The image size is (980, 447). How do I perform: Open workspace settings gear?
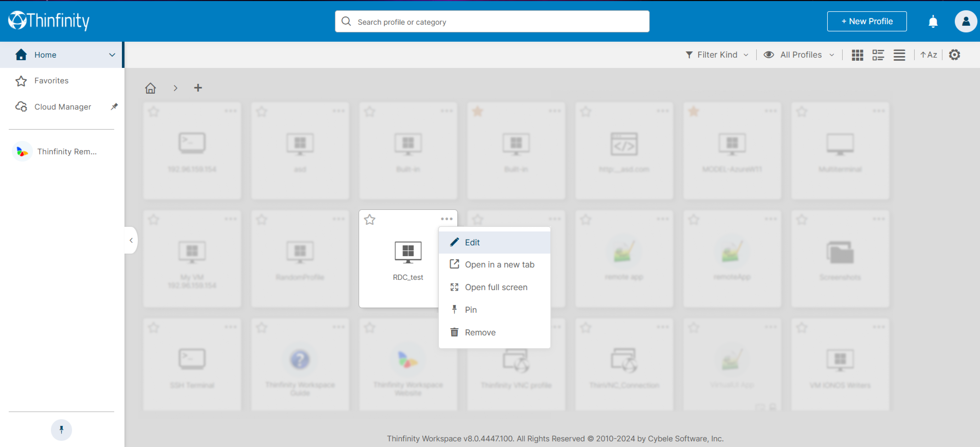[954, 55]
